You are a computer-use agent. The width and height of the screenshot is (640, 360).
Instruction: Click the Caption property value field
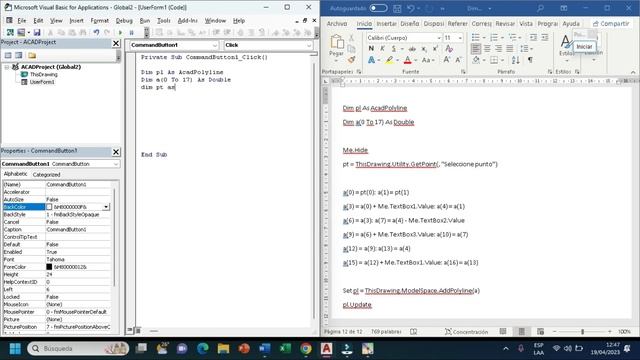(x=78, y=229)
